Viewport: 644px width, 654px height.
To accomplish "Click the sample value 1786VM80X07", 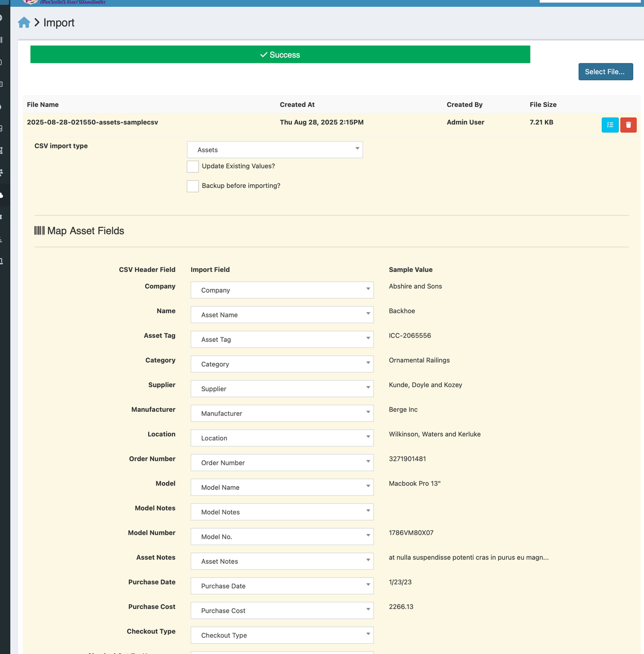I will click(x=411, y=533).
